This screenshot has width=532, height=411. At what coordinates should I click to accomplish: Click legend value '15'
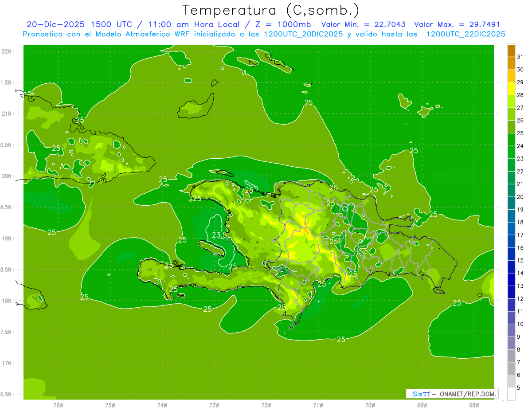click(520, 261)
